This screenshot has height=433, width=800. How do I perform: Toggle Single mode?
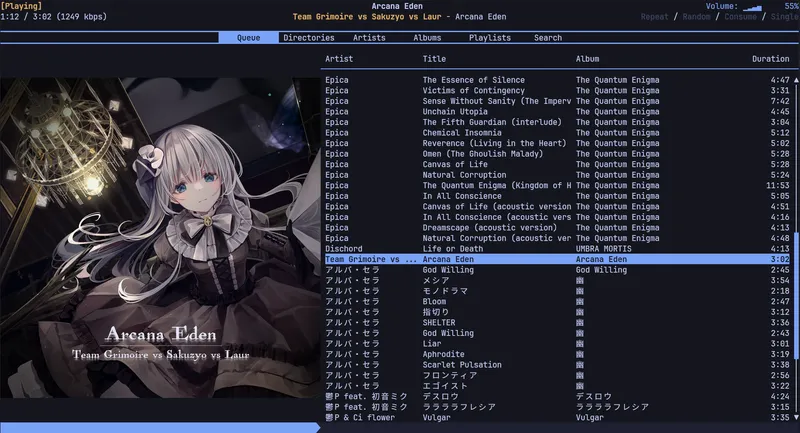tap(785, 17)
